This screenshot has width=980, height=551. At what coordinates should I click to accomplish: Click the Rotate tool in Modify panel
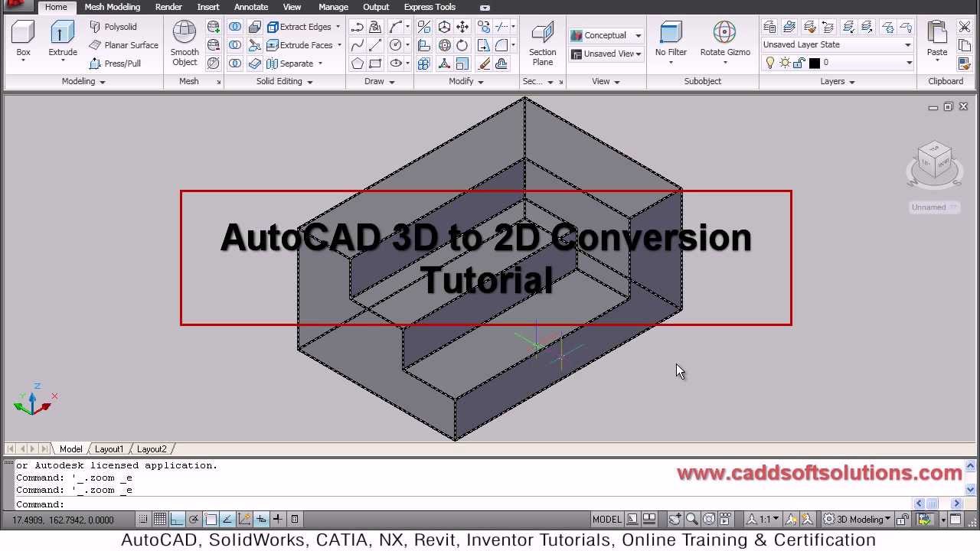[462, 45]
